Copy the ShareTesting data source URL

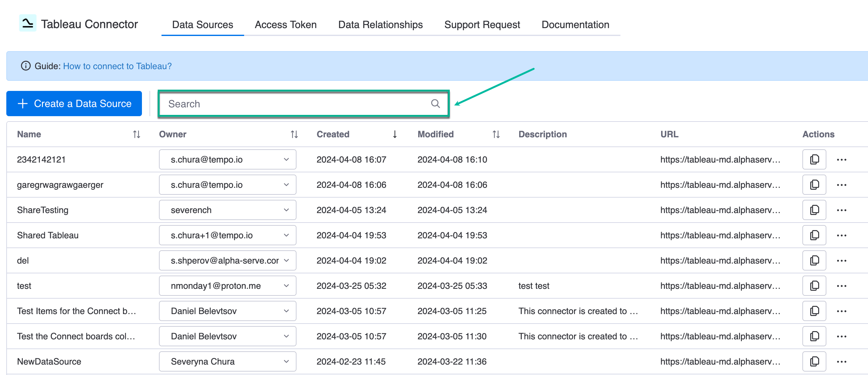tap(814, 210)
